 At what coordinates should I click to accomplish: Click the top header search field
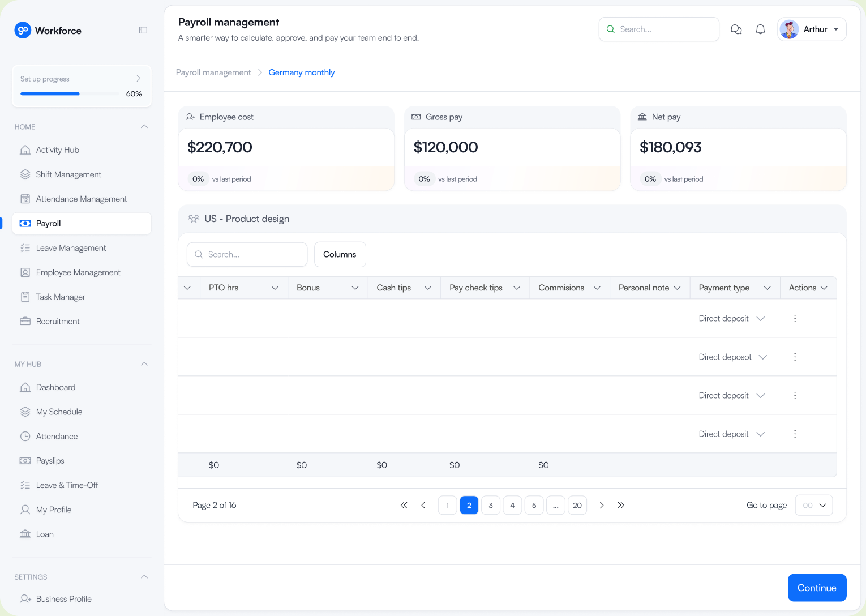click(659, 29)
